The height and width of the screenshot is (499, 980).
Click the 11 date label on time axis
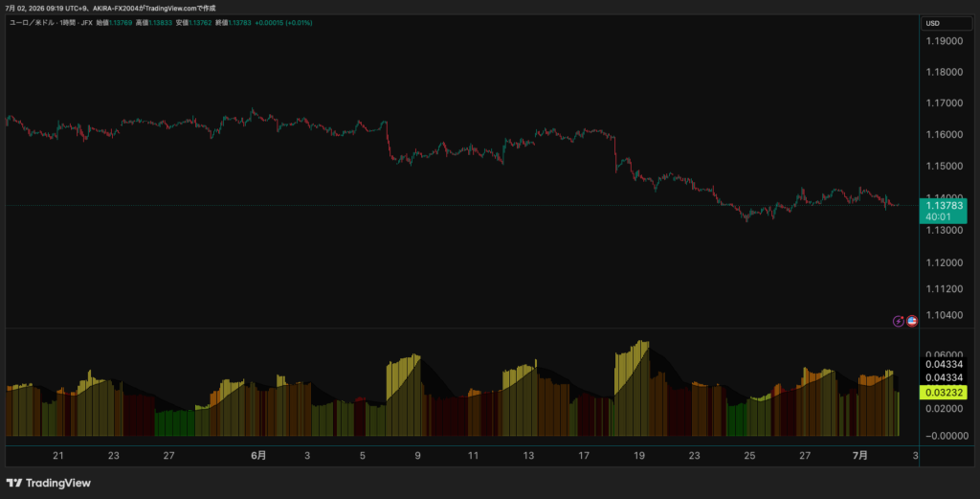pos(473,456)
